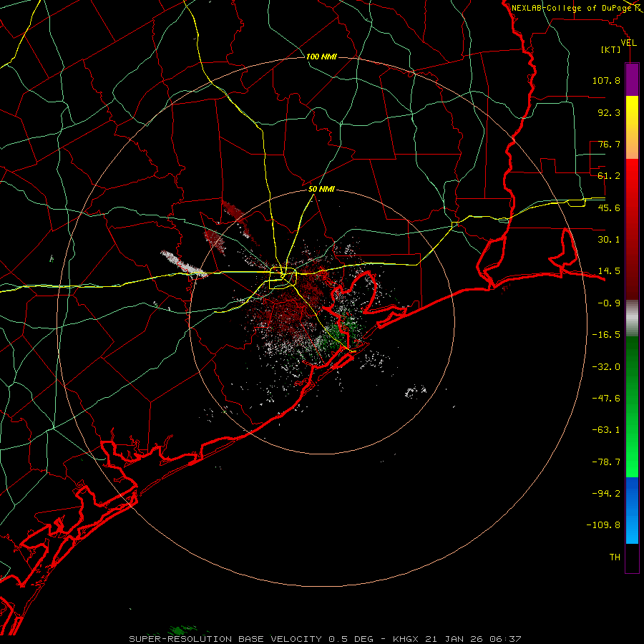
Task: Click SUPER-RESOLUTION BASE VELOCITY in footer
Action: pyautogui.click(x=225, y=639)
